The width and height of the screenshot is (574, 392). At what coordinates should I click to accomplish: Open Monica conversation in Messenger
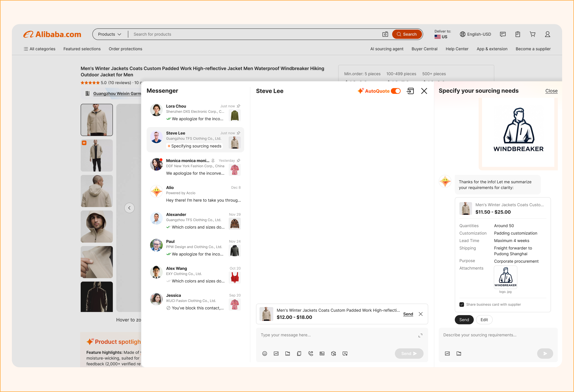(x=195, y=167)
